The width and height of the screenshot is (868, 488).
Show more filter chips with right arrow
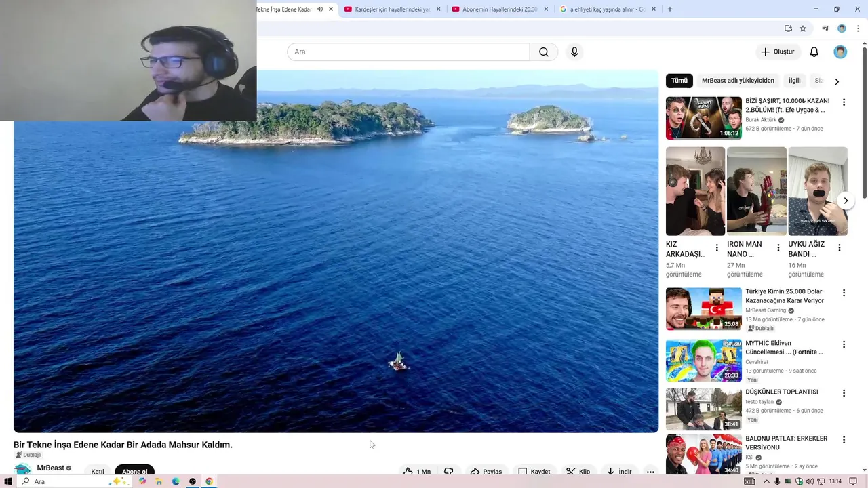tap(837, 81)
